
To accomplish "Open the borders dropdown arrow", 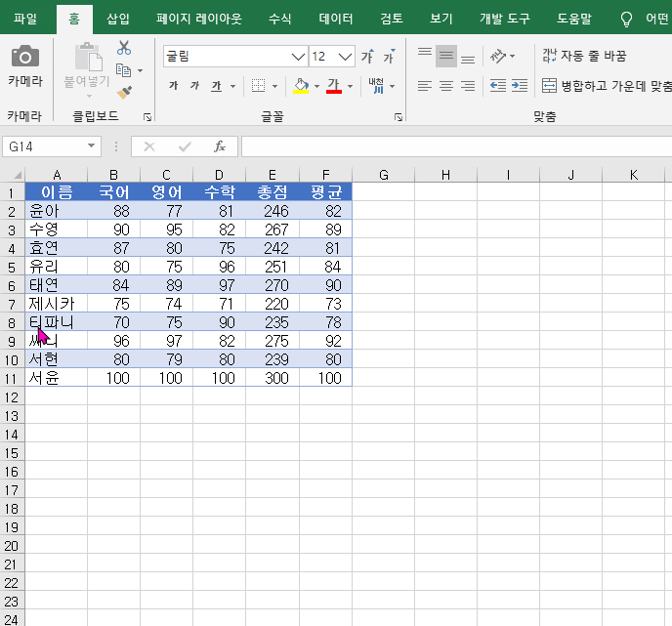I will click(x=274, y=86).
